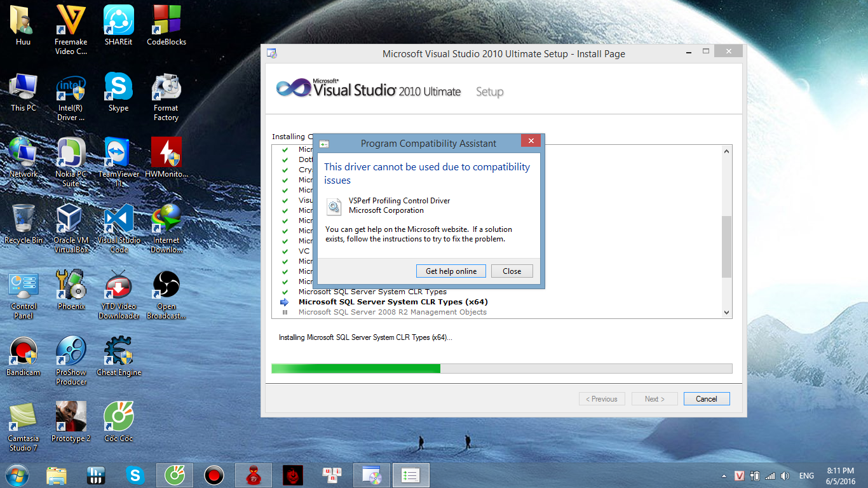Click Get help online button
Viewport: 868px width, 488px height.
[x=451, y=271]
